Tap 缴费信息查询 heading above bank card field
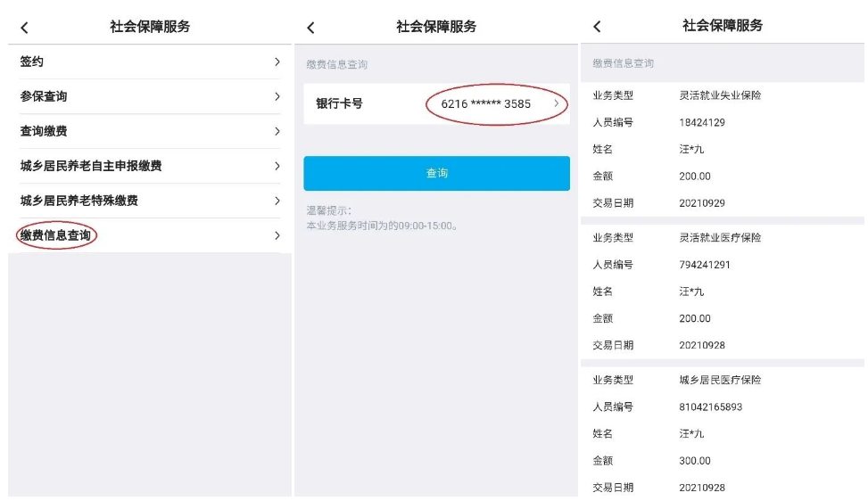Viewport: 868px width, 501px height. pos(337,64)
